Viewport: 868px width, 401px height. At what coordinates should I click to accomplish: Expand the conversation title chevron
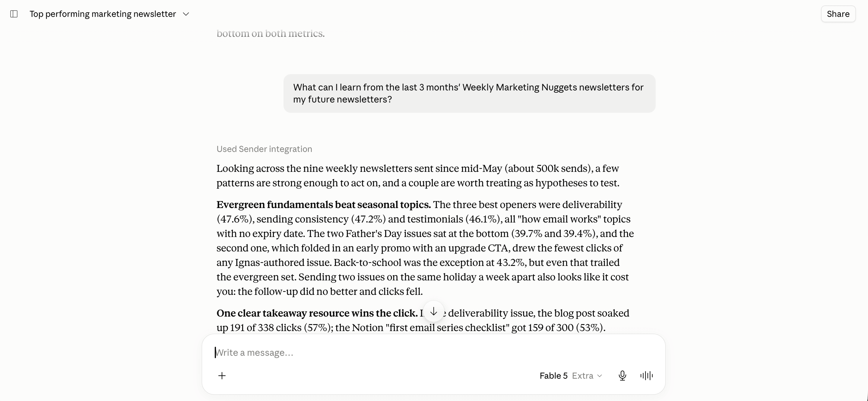coord(186,14)
